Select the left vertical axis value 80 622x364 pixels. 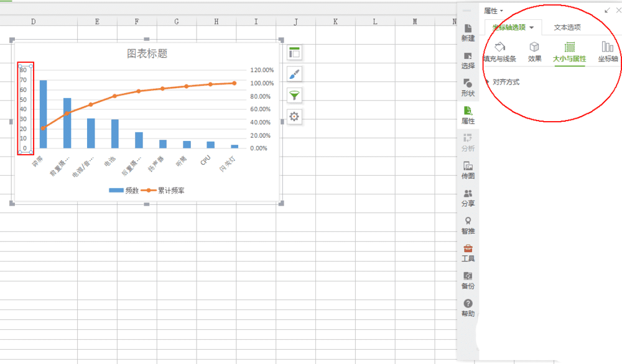tap(24, 70)
